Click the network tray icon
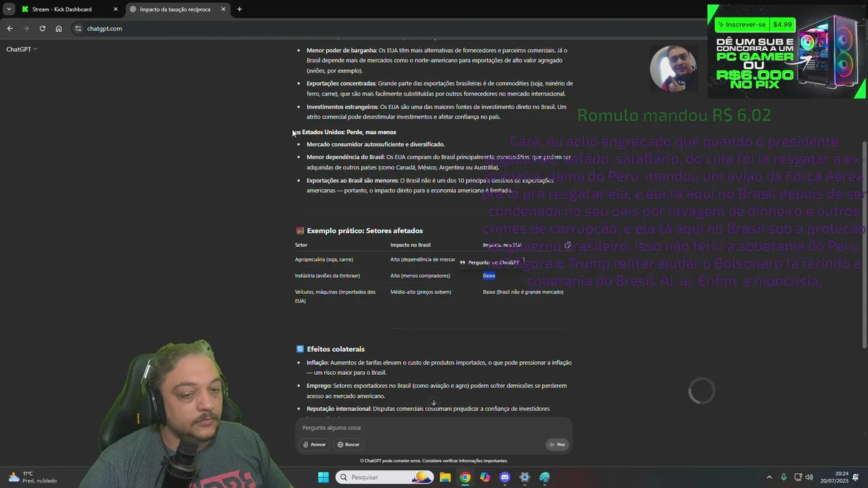868x488 pixels. 798,477
